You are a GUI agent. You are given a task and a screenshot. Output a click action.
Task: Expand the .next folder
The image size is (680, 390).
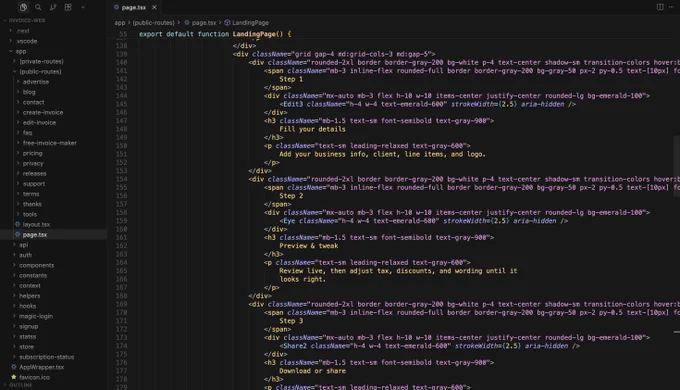[x=23, y=31]
